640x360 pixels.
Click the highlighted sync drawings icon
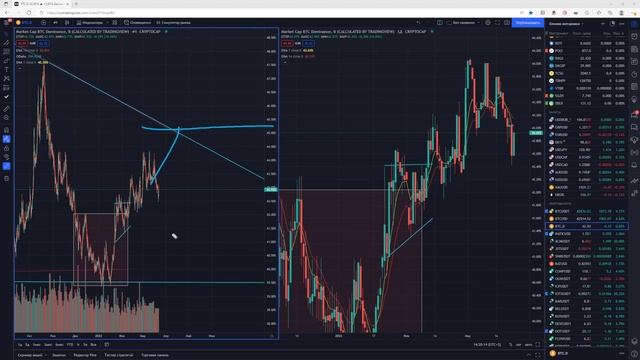coord(7,166)
